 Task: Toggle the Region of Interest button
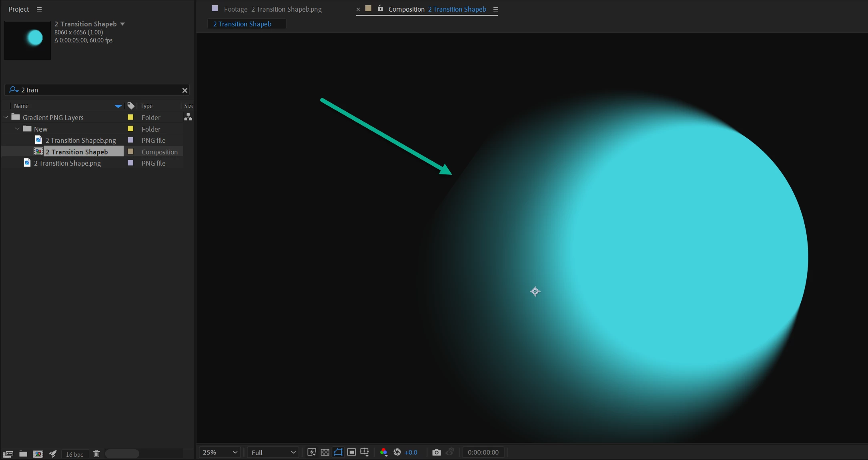(x=351, y=452)
